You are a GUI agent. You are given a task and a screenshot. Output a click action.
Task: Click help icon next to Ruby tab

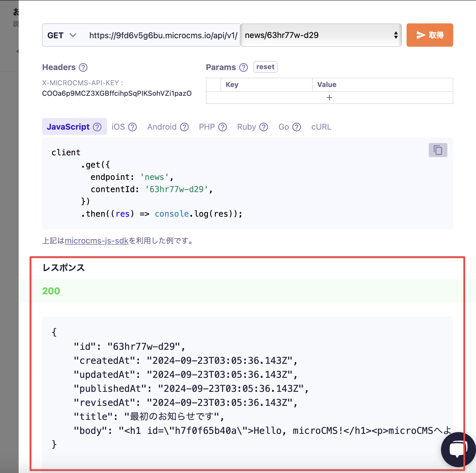[264, 127]
